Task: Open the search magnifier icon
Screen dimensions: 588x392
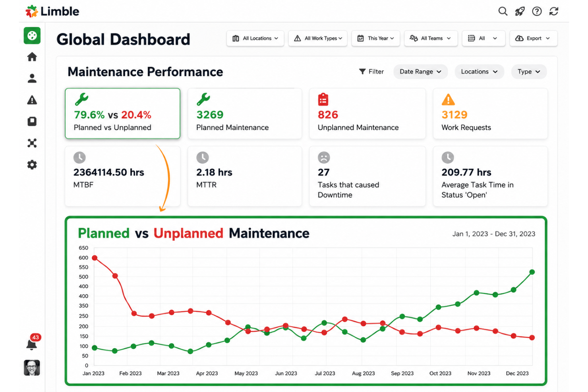Action: coord(503,11)
